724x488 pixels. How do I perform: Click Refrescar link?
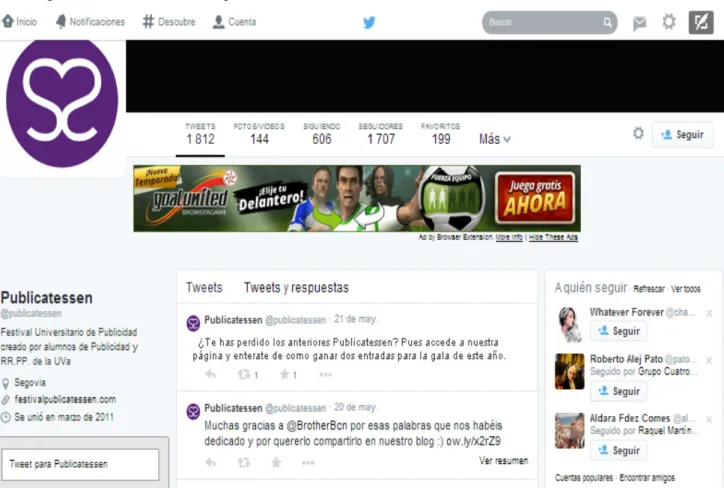pyautogui.click(x=649, y=289)
